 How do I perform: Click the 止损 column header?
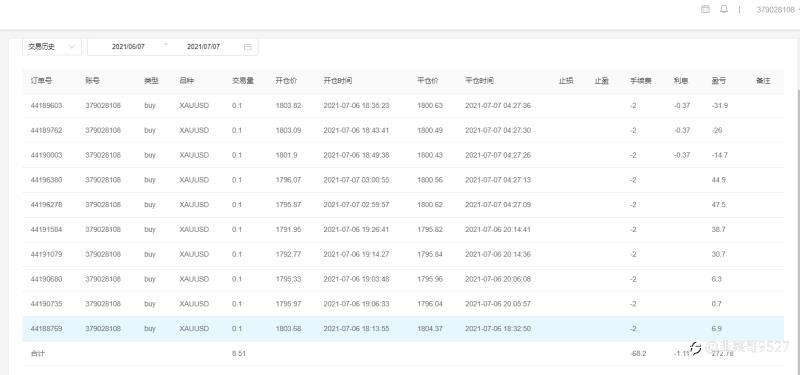566,81
